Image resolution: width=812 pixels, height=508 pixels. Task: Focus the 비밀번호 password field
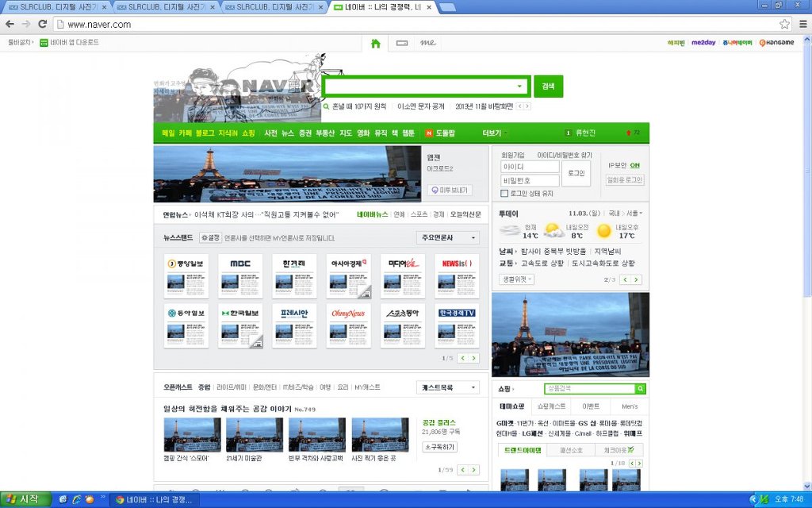click(530, 180)
